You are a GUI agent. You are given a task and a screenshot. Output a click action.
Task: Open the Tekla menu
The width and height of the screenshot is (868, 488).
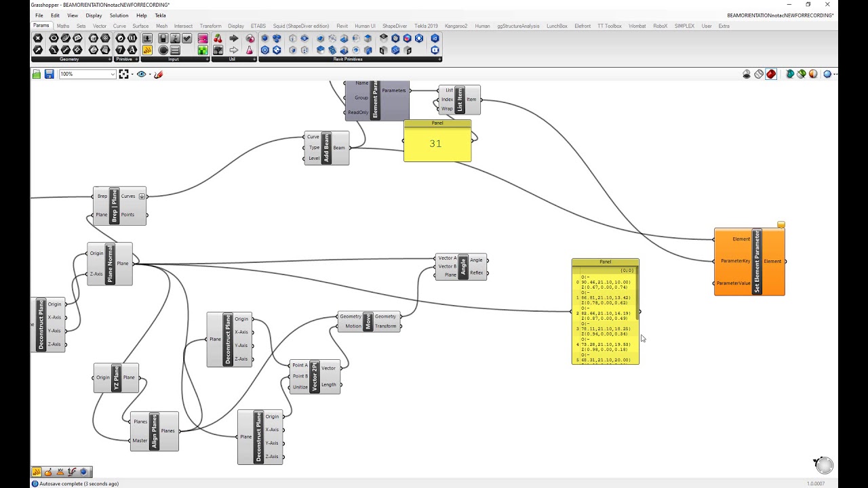[x=160, y=15]
